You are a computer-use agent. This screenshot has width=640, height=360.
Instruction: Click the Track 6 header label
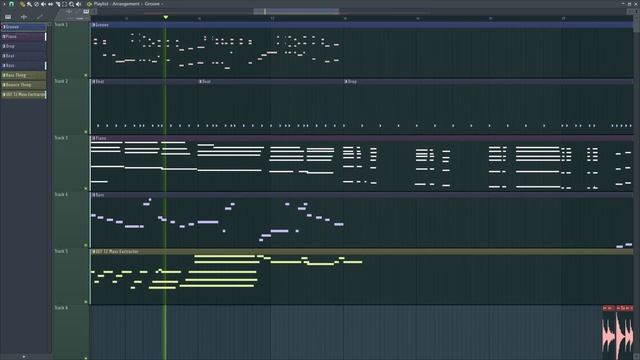point(61,308)
